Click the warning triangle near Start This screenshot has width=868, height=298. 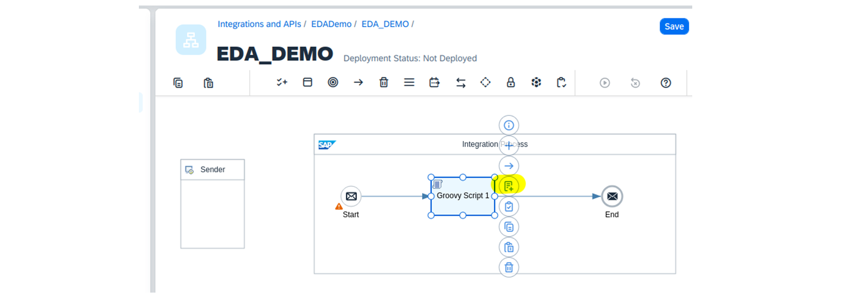pos(339,206)
